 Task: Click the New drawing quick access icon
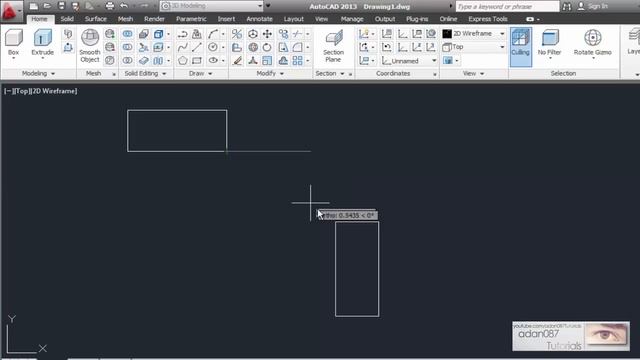click(33, 6)
